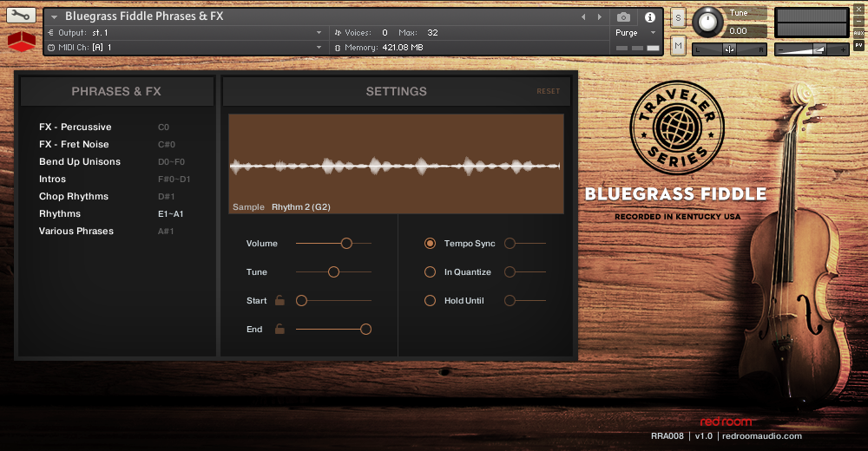Click the Tune knob in header
Screen dimensions: 868x451
[x=707, y=23]
